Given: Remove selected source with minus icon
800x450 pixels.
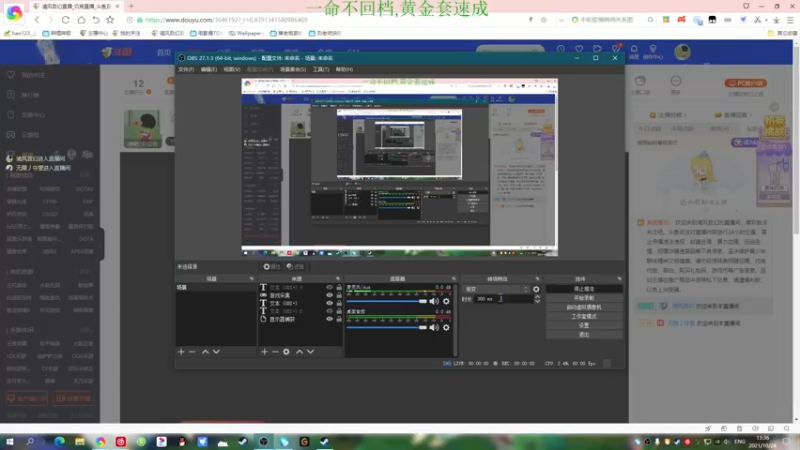Looking at the screenshot, I should 275,352.
